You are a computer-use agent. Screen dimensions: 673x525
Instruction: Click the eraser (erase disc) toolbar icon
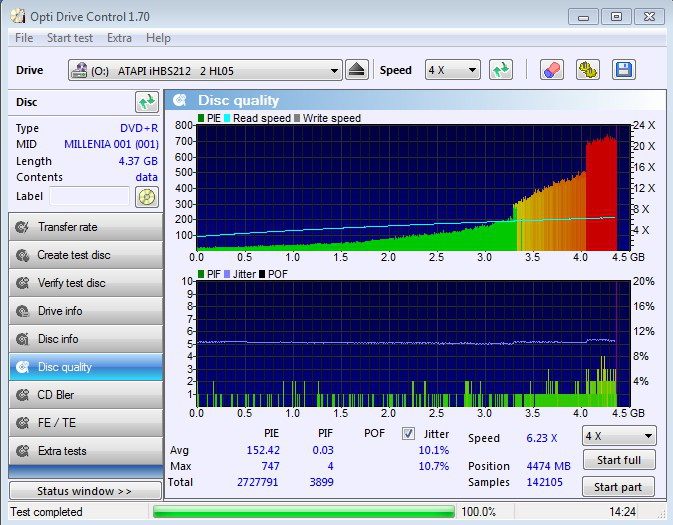(x=552, y=70)
